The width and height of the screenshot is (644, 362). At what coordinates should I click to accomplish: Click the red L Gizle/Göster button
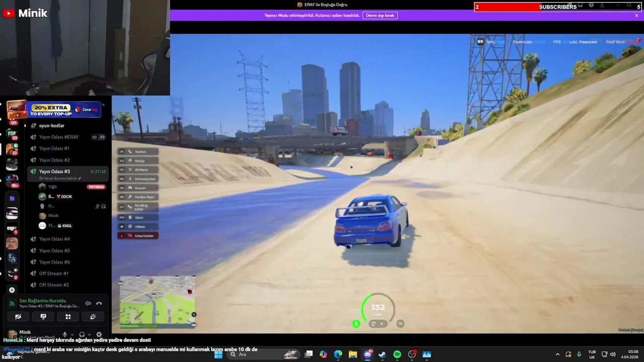[138, 236]
